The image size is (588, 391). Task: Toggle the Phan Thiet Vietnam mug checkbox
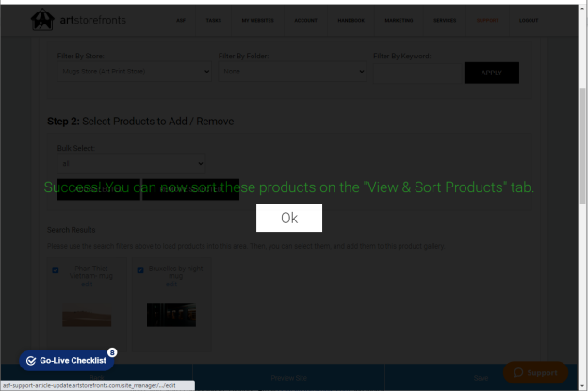click(x=56, y=269)
